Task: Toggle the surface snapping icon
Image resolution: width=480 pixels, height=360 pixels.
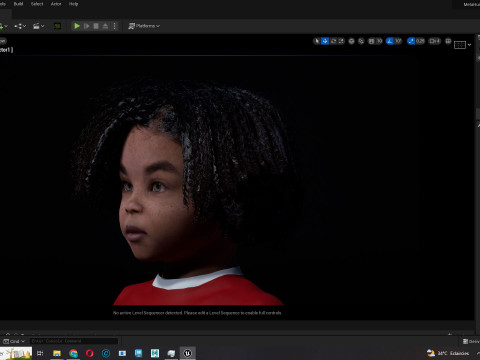Action: (x=361, y=41)
